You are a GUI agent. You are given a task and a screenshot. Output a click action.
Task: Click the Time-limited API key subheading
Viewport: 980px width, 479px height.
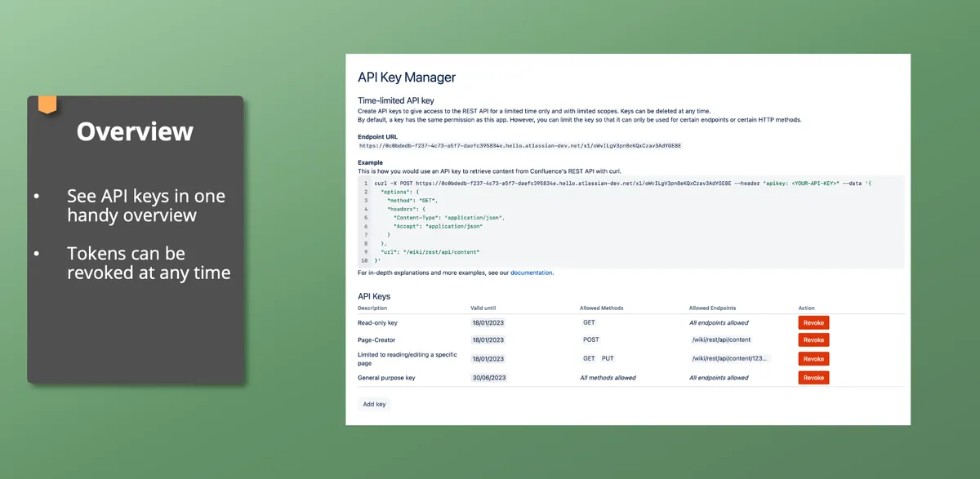396,100
